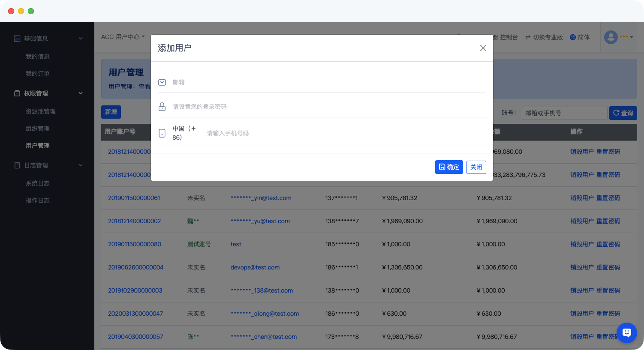The image size is (644, 350).
Task: Open 操作日志 in sidebar
Action: (38, 200)
